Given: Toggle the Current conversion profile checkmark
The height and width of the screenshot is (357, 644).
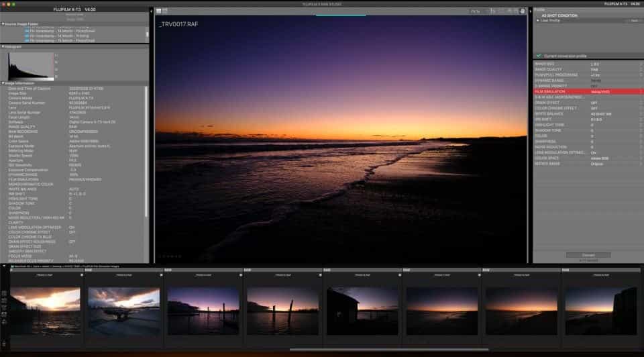Looking at the screenshot, I should [x=539, y=56].
